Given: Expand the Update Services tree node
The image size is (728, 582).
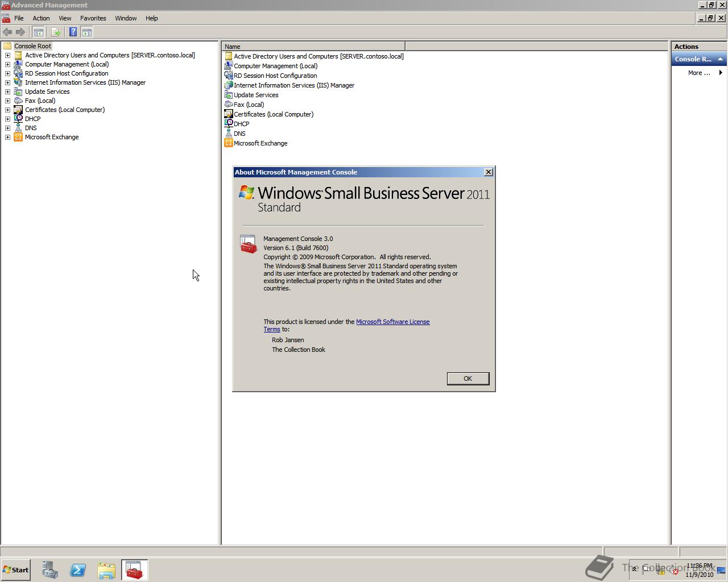Looking at the screenshot, I should (7, 92).
